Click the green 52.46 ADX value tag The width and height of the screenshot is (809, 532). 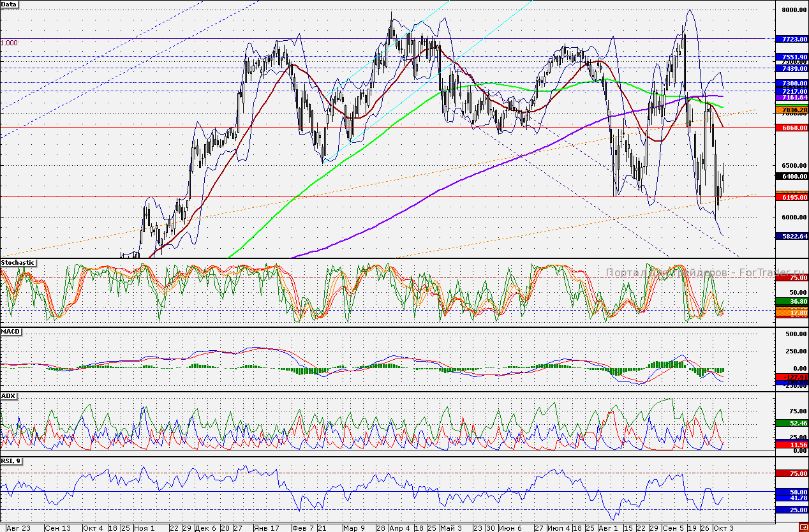791,423
